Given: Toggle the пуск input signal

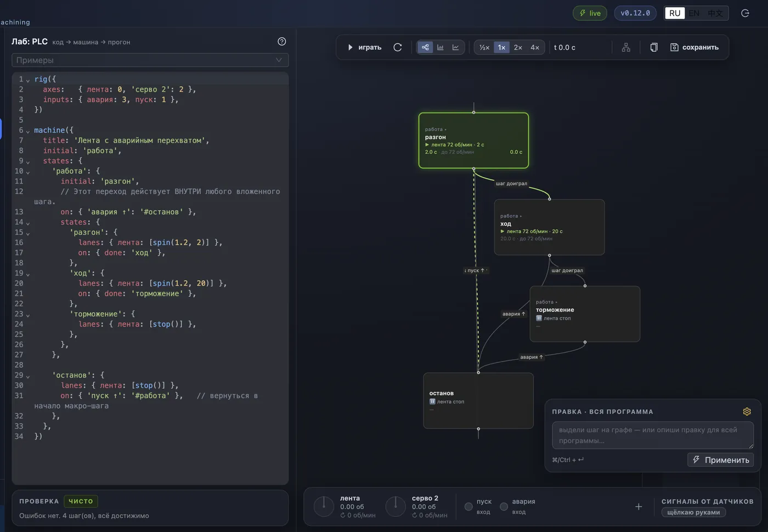Looking at the screenshot, I should point(468,507).
